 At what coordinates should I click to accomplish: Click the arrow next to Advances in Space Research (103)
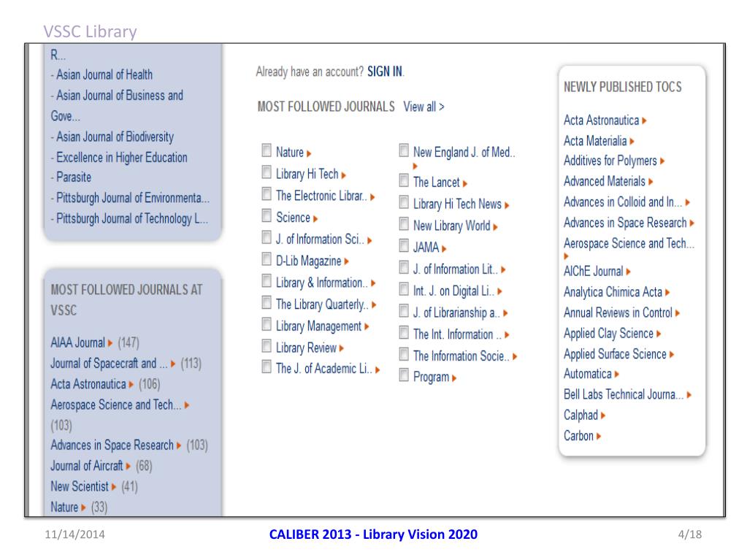click(x=179, y=445)
